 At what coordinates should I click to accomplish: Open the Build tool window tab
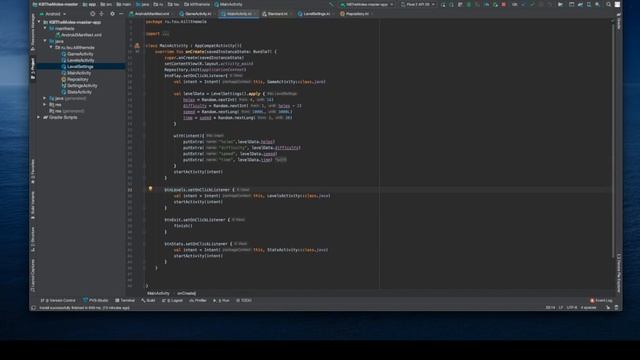148,300
